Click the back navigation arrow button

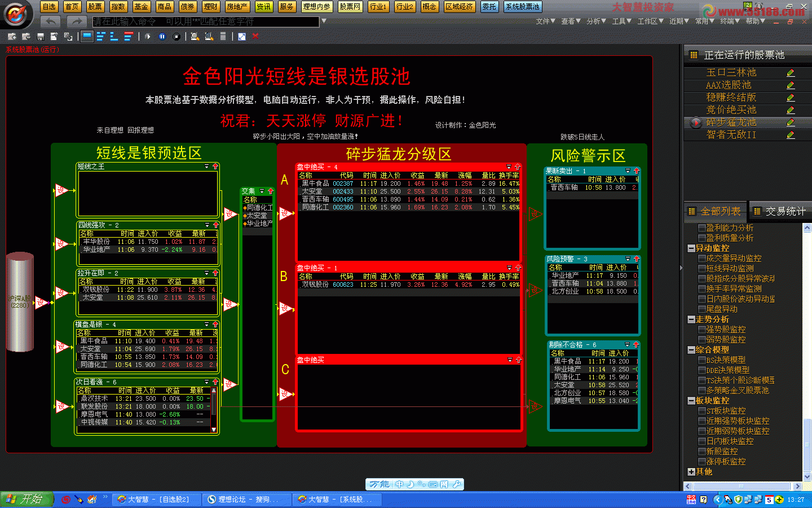tap(50, 21)
